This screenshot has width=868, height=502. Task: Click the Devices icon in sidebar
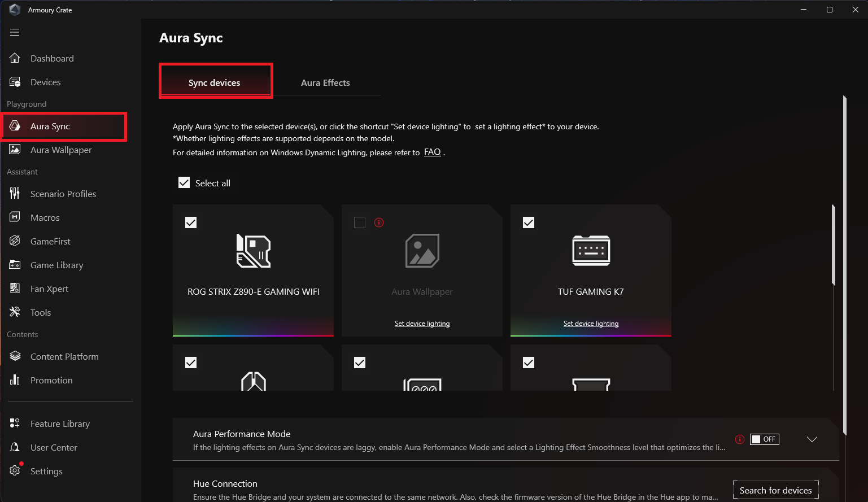click(x=15, y=82)
